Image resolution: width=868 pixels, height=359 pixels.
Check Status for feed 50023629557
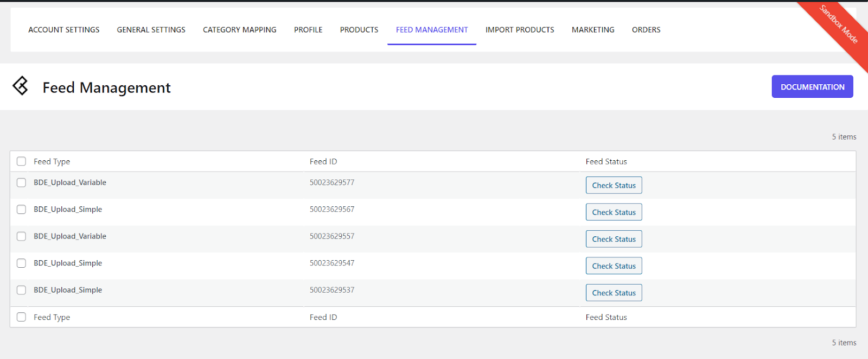tap(614, 239)
